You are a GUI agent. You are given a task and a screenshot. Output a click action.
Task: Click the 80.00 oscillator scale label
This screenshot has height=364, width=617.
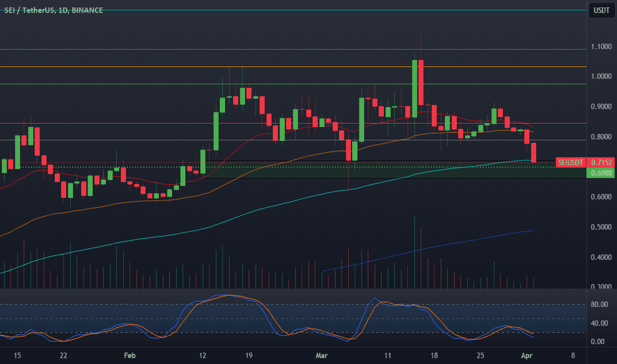point(599,304)
